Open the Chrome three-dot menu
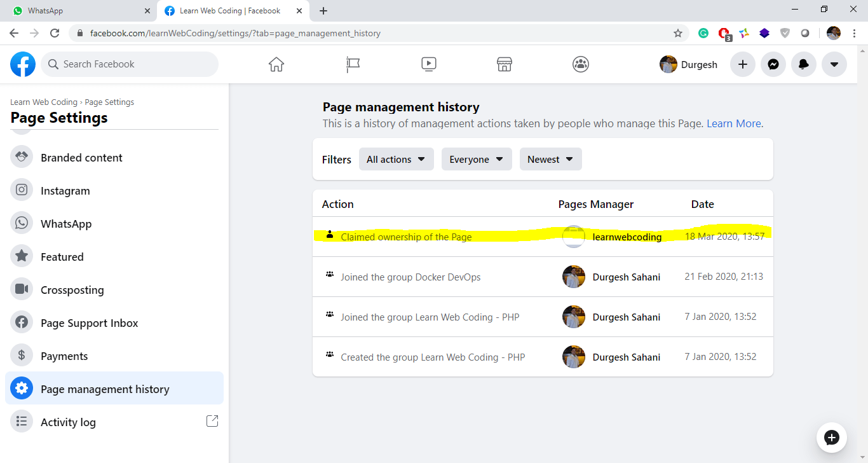Screen dimensions: 868x463 tap(854, 33)
